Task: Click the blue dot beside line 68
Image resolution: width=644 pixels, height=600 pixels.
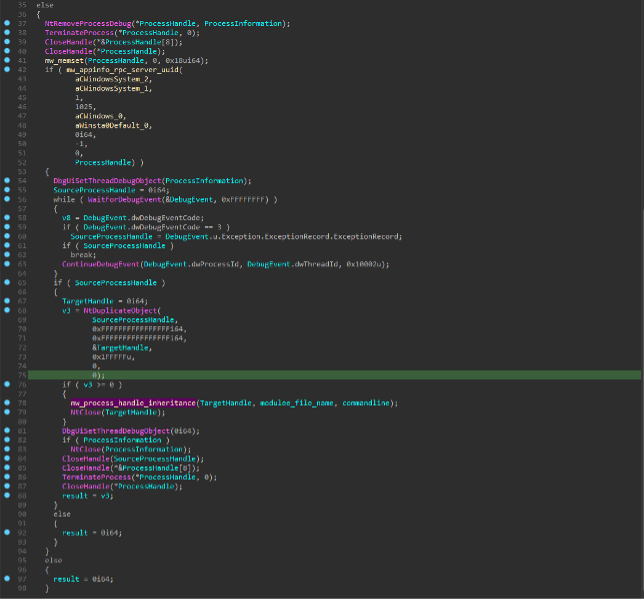Action: point(8,310)
